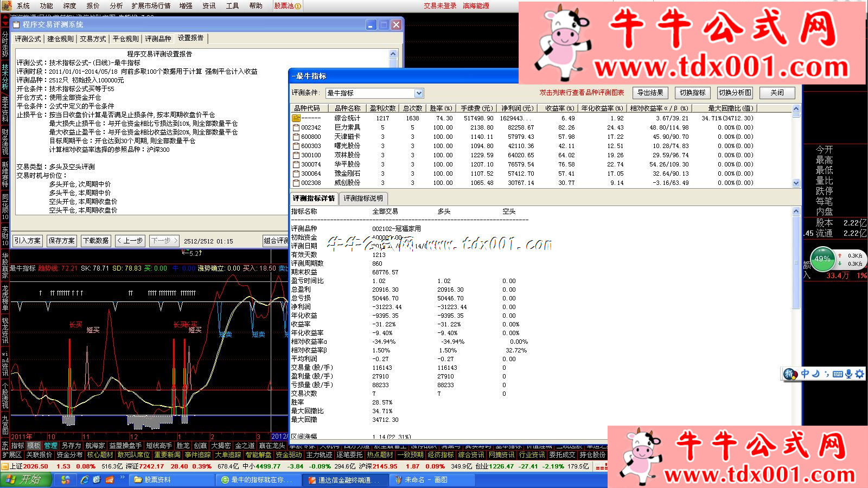
Task: Expand quick launch overflow chevron
Action: pos(123,478)
